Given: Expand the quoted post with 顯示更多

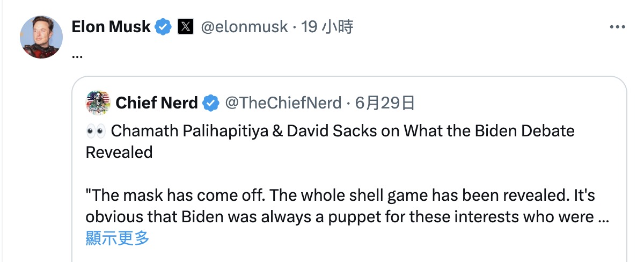Looking at the screenshot, I should click(118, 238).
